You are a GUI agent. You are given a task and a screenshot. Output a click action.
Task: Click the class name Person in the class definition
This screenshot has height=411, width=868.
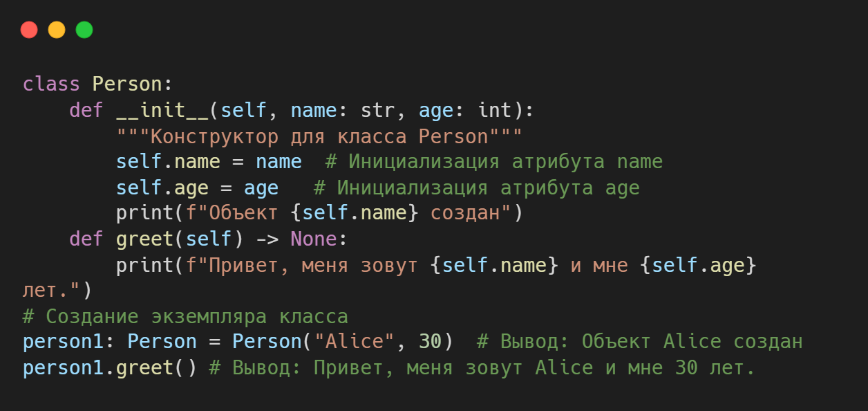126,84
